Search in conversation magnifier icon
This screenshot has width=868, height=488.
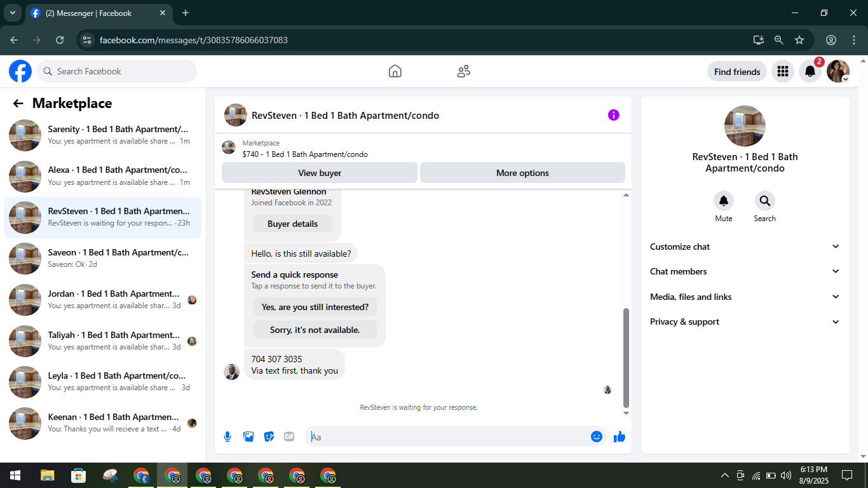pyautogui.click(x=765, y=201)
